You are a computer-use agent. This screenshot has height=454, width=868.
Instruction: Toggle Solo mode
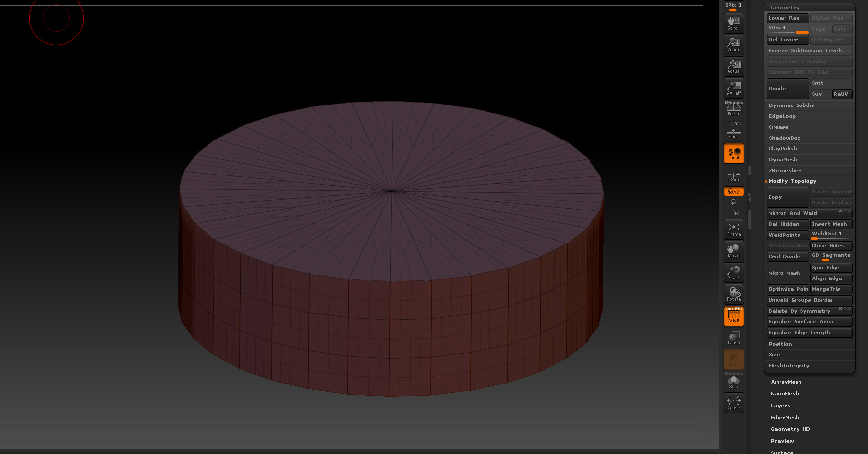pos(733,381)
